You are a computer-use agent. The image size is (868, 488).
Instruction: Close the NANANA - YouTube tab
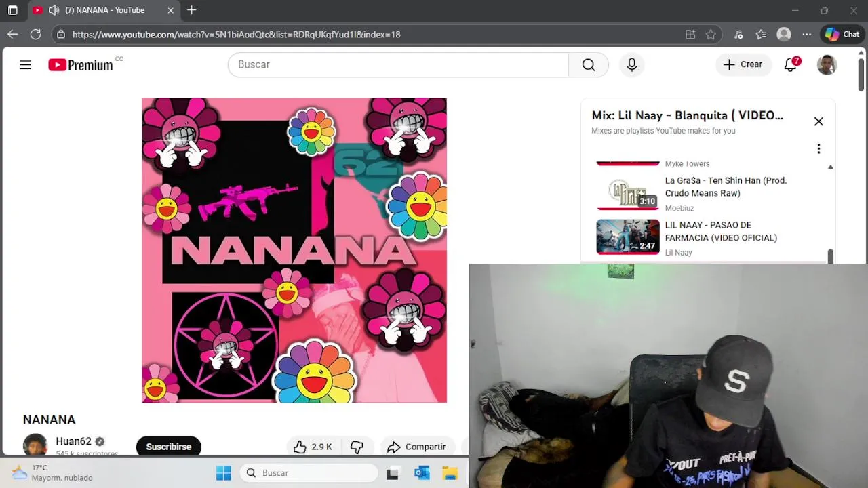(171, 10)
